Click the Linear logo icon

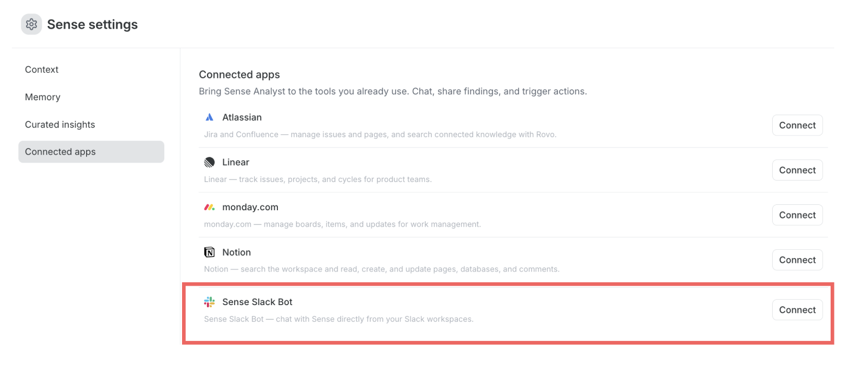(210, 162)
